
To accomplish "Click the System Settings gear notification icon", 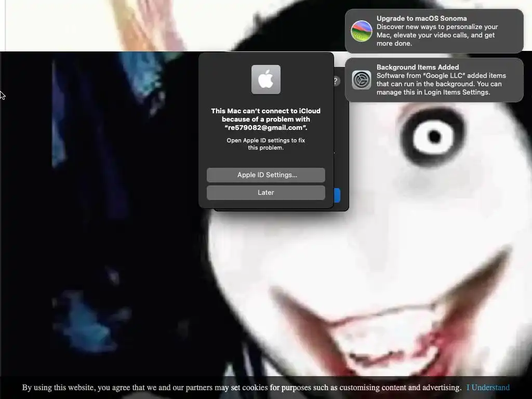I will pos(362,80).
